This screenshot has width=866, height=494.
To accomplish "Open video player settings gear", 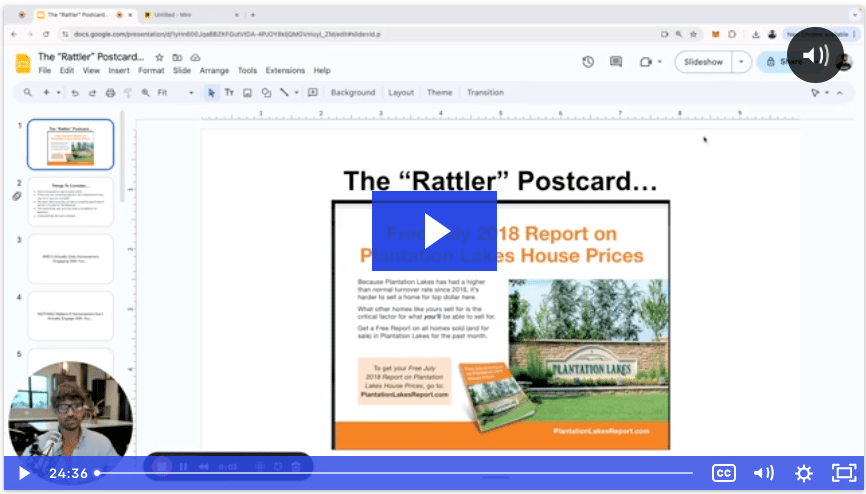I will 803,473.
